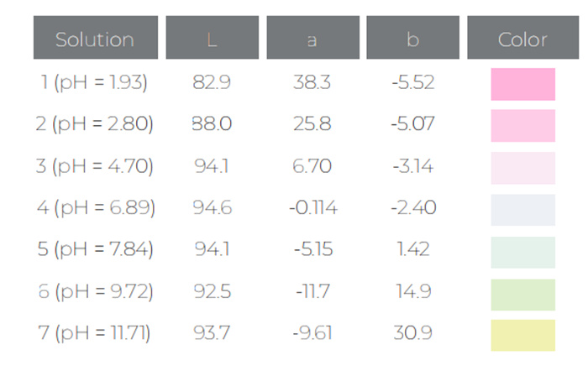The height and width of the screenshot is (371, 588).
Task: Click the yellow swatch for Solution 7
Action: pos(522,336)
